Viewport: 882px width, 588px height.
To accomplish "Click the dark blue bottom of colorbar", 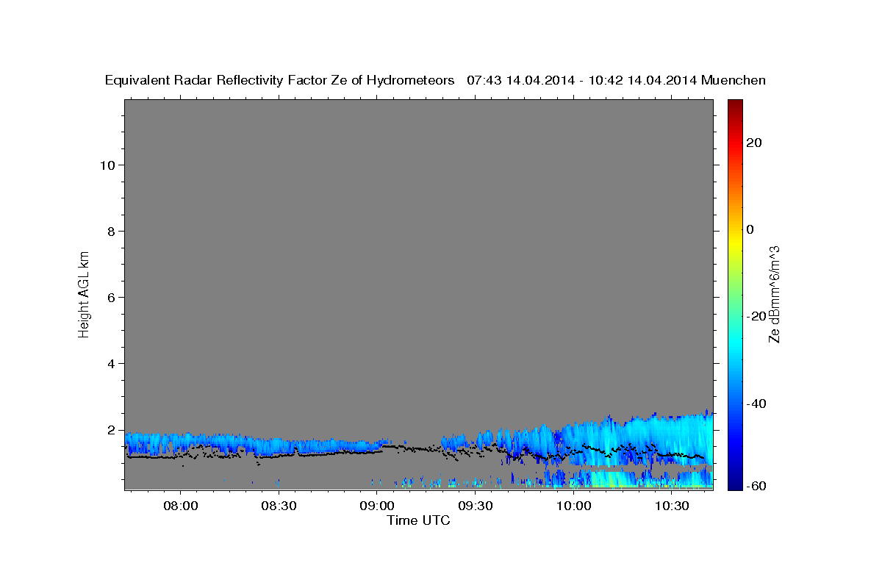I will point(734,484).
